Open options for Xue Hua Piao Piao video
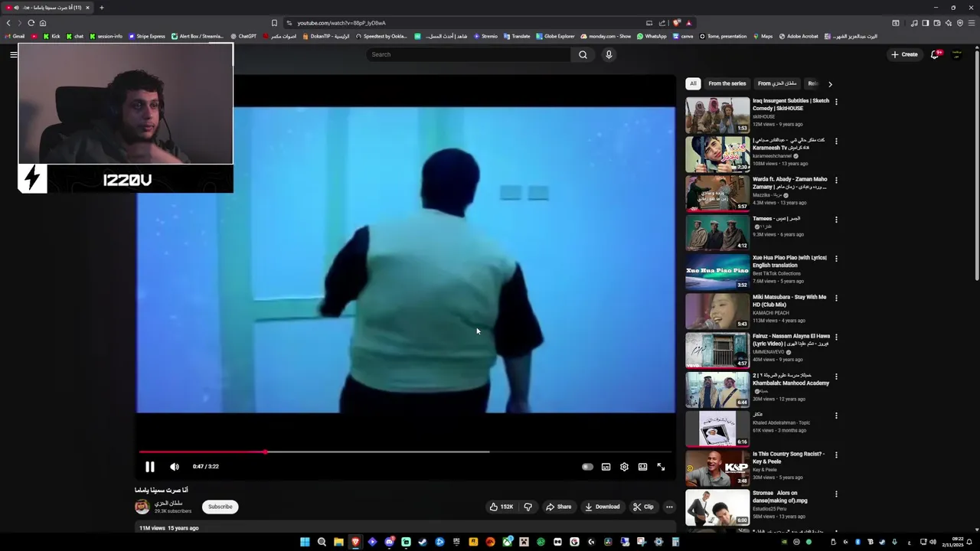Screen dimensions: 980x551 (x=836, y=259)
